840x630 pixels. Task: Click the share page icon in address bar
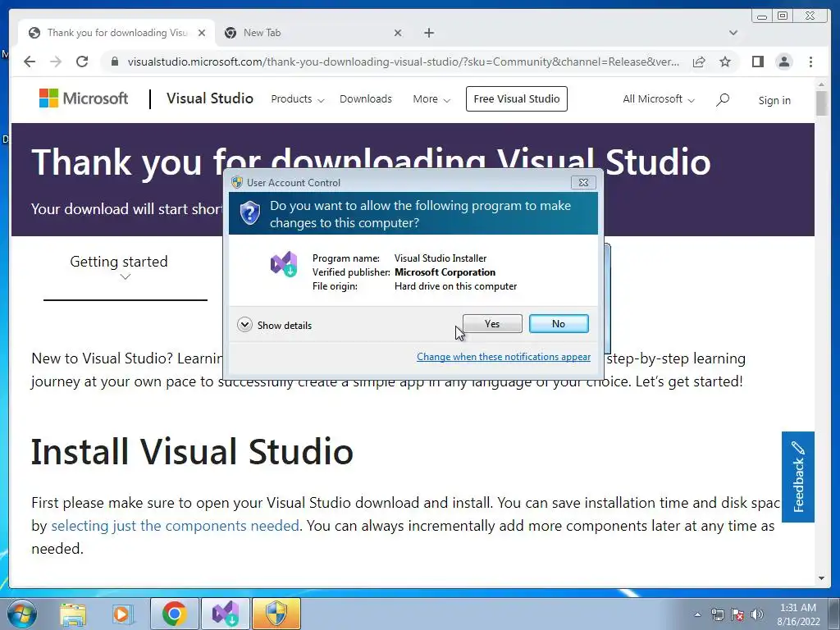click(x=699, y=62)
